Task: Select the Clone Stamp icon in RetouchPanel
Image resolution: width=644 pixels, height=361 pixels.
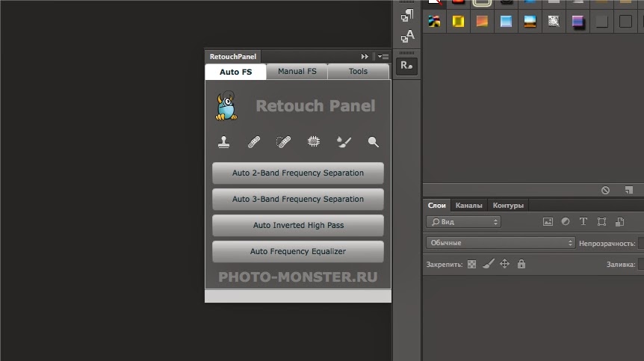Action: [224, 142]
